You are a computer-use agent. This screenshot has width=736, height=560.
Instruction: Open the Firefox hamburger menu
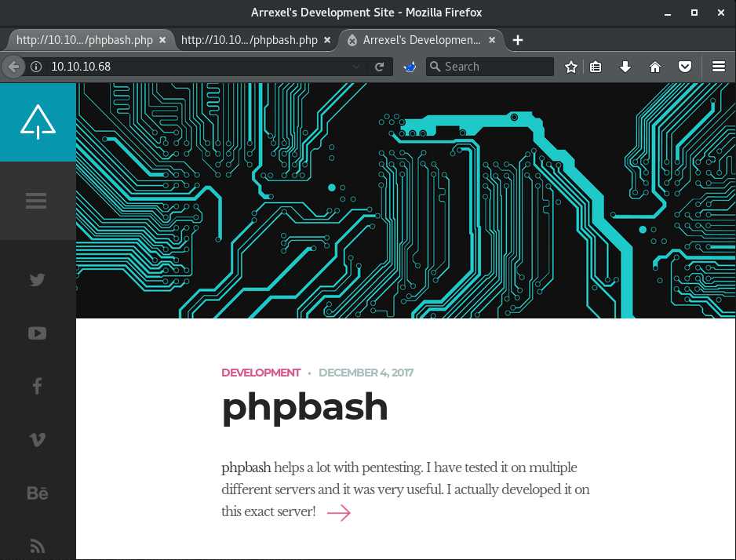[x=719, y=67]
